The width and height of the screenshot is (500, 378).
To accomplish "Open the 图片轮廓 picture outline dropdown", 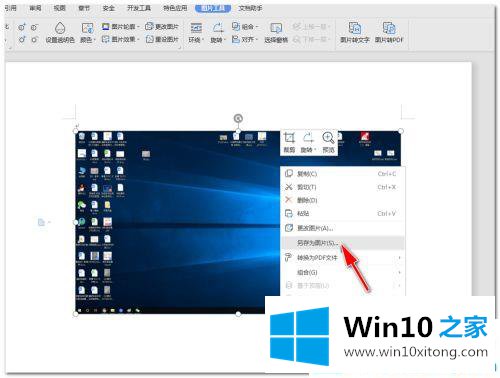I will pyautogui.click(x=120, y=26).
